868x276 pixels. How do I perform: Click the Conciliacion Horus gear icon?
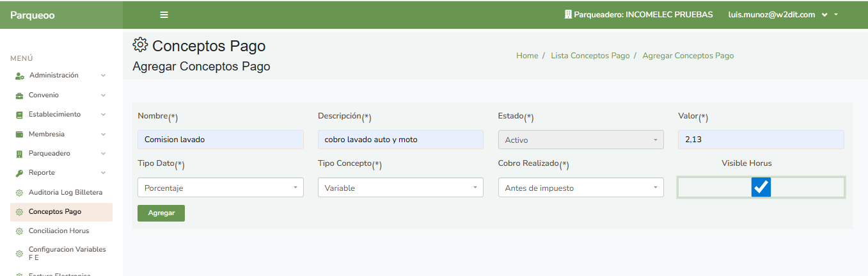(x=19, y=231)
